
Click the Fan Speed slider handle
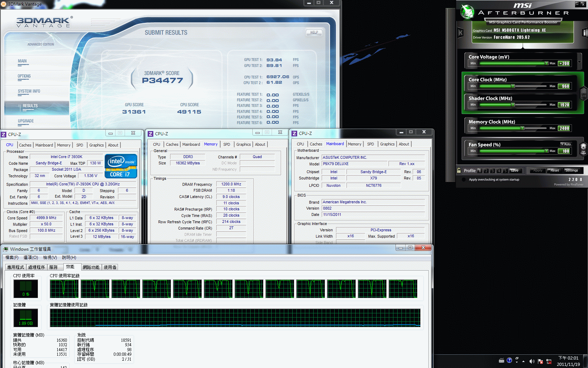pyautogui.click(x=546, y=151)
